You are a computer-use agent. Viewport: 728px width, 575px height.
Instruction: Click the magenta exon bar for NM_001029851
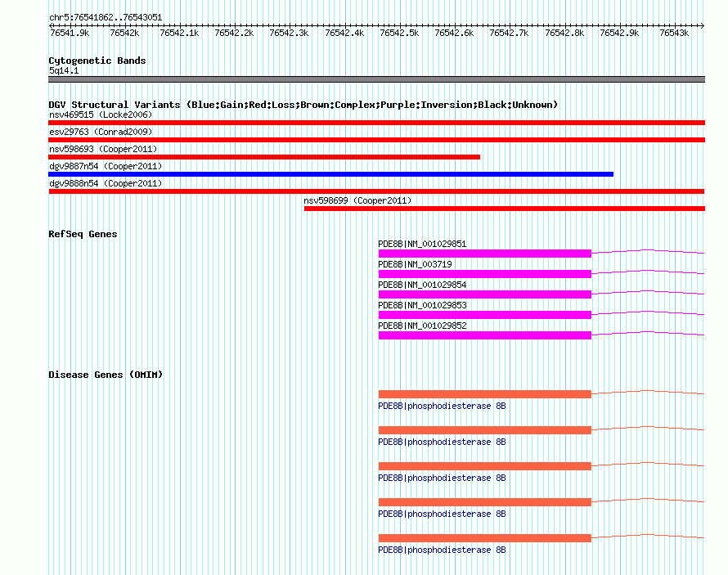[485, 254]
